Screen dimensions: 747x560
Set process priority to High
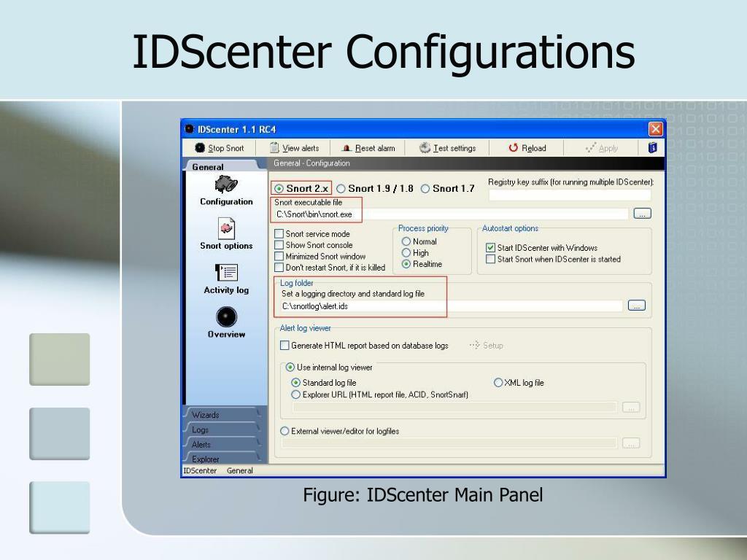pos(406,252)
